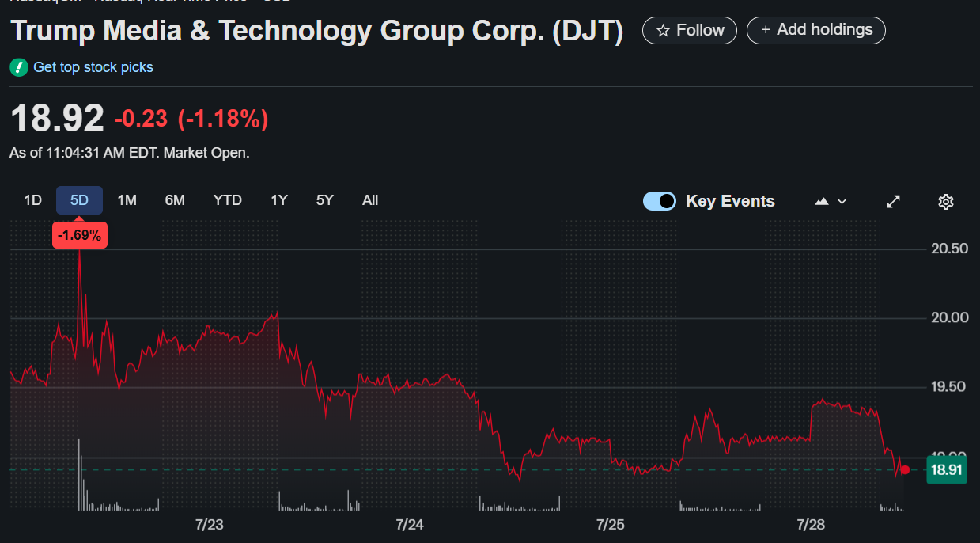Click the 7/28 date label
Image resolution: width=980 pixels, height=543 pixels.
pyautogui.click(x=811, y=524)
